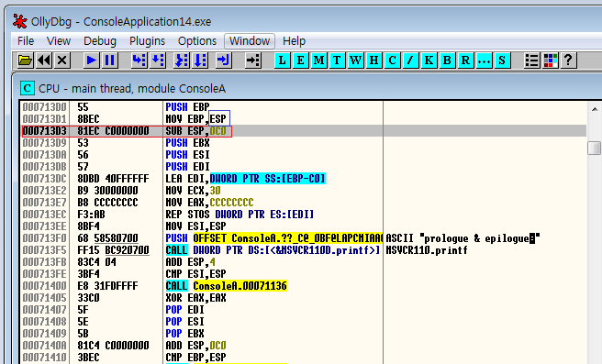Click address 00071400 in address column
Screen dimensions: 602x364
pyautogui.click(x=45, y=286)
